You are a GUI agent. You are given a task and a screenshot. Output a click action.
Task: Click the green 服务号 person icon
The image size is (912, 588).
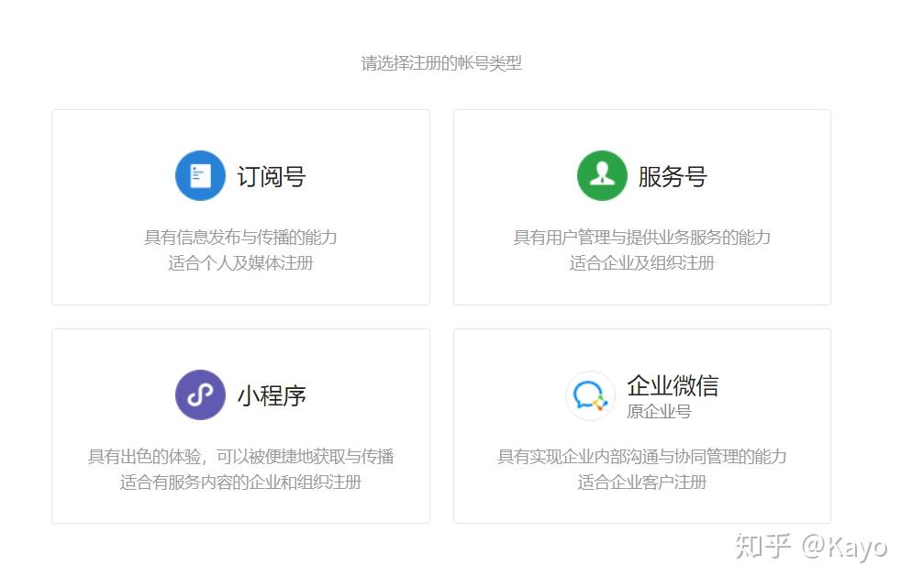(602, 175)
